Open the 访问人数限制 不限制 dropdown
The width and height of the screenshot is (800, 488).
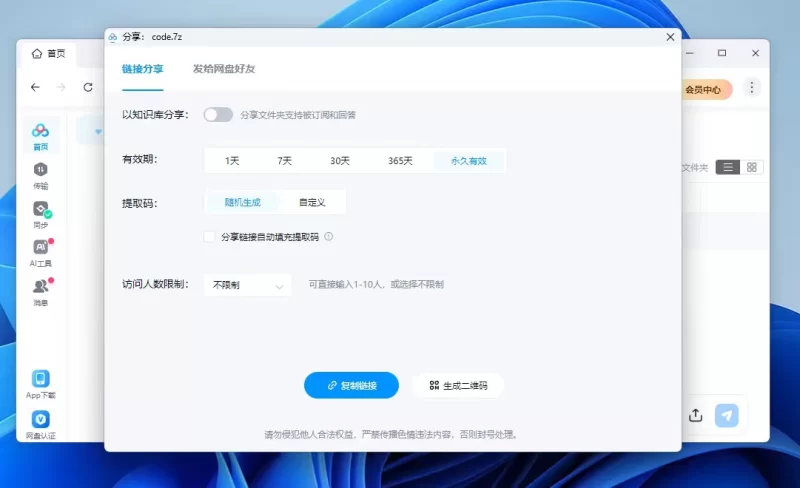tap(248, 285)
